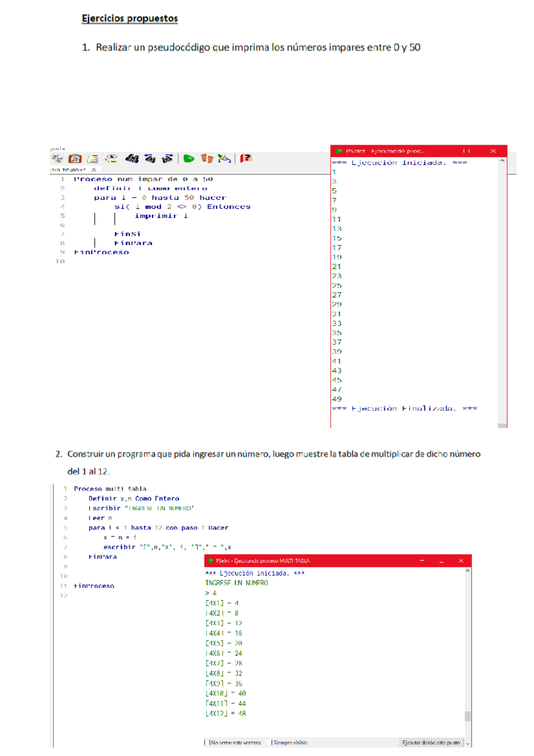
Task: Close the 'sin_titulo' tab with its X
Action: tap(93, 170)
